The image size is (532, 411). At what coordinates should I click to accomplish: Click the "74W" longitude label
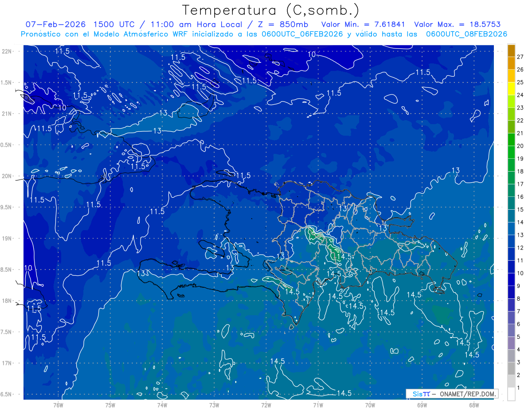[x=162, y=405]
